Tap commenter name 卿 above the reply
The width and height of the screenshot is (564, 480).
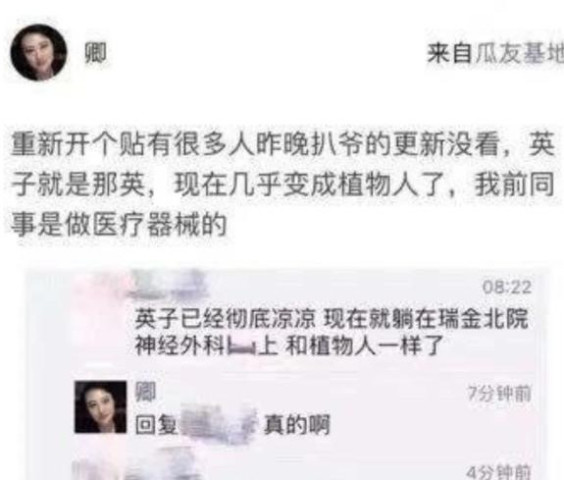[x=145, y=392]
